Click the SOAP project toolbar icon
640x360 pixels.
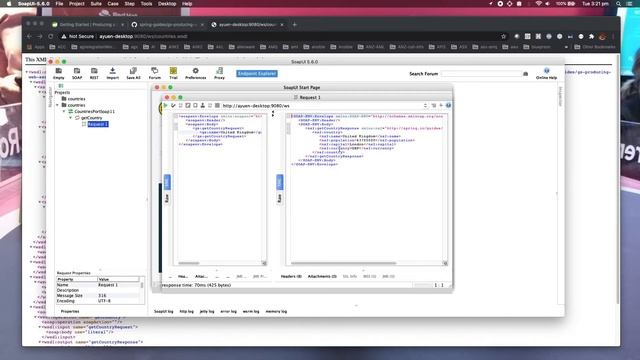click(77, 73)
